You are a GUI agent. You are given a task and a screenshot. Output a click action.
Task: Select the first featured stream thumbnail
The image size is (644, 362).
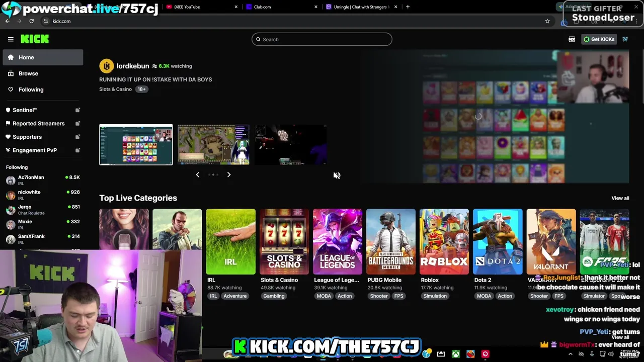click(x=136, y=144)
